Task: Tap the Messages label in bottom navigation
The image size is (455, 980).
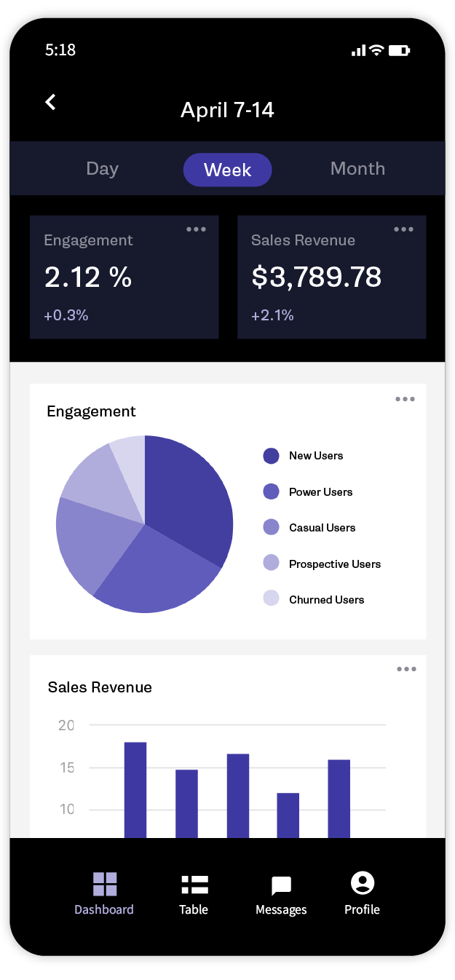Action: tap(281, 910)
